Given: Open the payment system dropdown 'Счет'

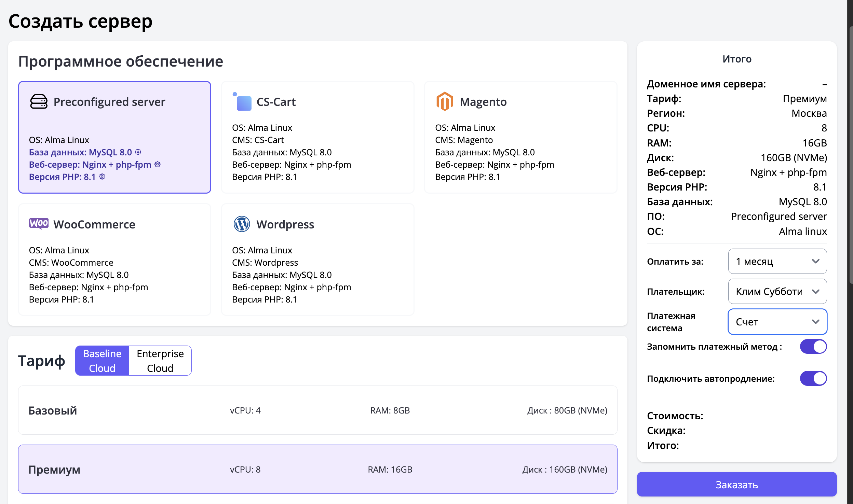Looking at the screenshot, I should [x=777, y=322].
